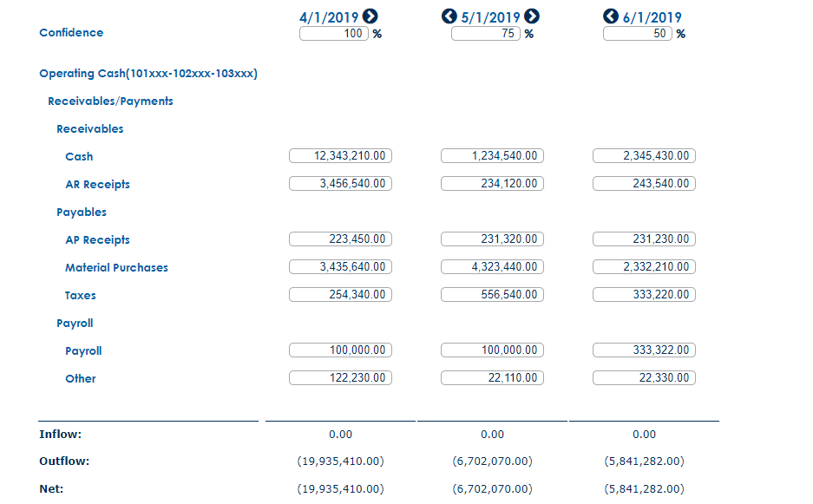Click the AP Receipts row label

tap(97, 240)
